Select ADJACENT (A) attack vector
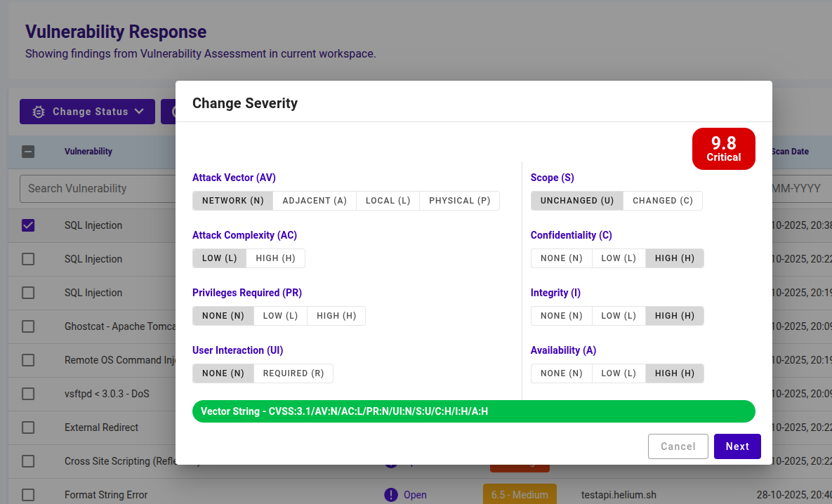 coord(314,201)
